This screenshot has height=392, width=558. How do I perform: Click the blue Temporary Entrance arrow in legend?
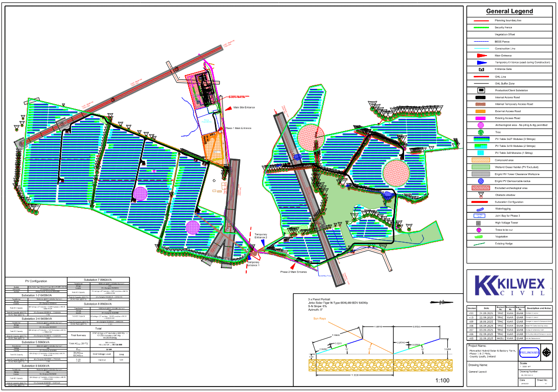tap(480, 63)
